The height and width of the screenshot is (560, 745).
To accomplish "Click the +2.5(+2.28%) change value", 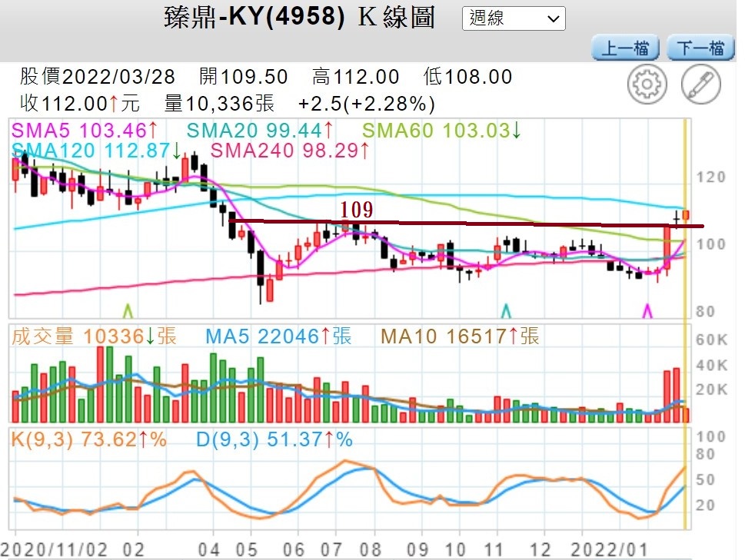I will point(367,104).
